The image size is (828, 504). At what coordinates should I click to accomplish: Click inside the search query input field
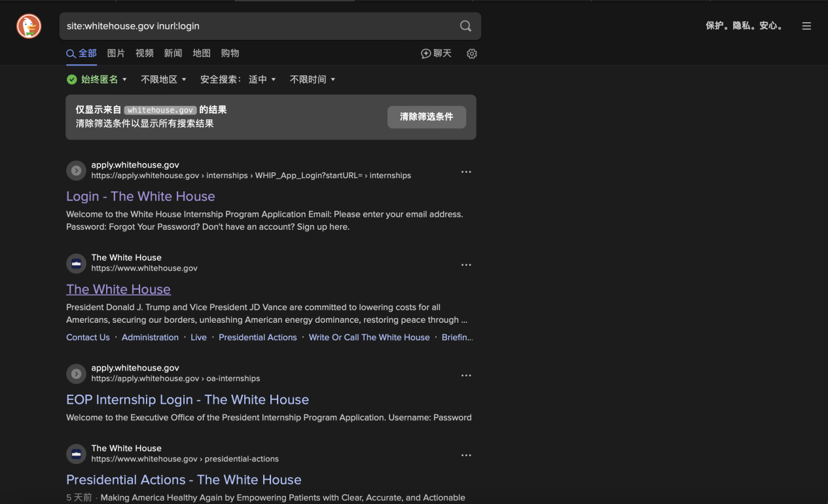click(x=255, y=26)
